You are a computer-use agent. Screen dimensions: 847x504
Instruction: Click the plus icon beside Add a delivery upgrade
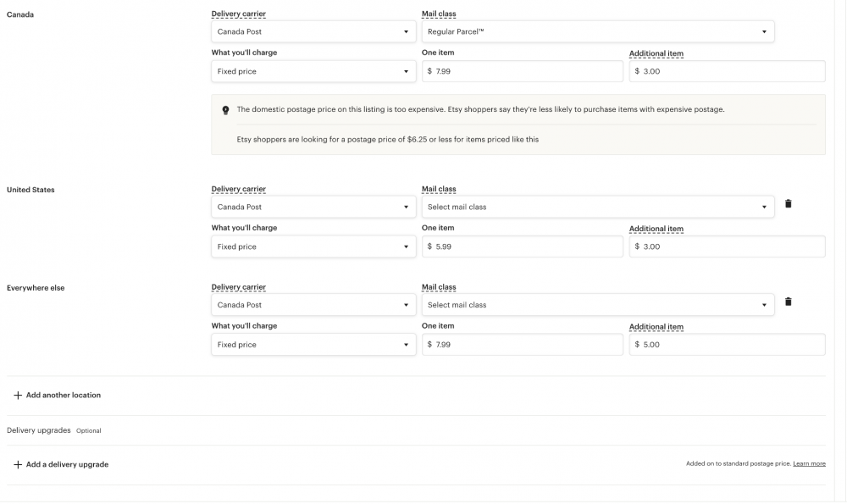tap(16, 464)
